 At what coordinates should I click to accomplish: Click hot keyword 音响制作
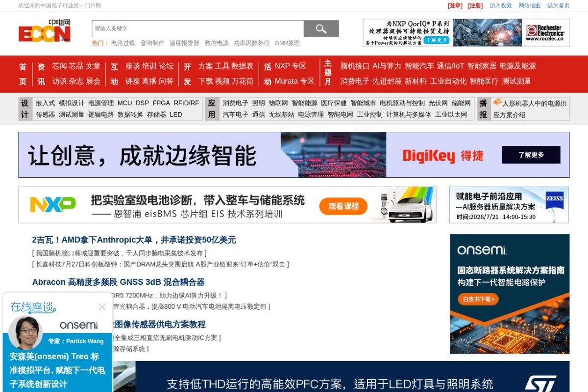point(152,43)
